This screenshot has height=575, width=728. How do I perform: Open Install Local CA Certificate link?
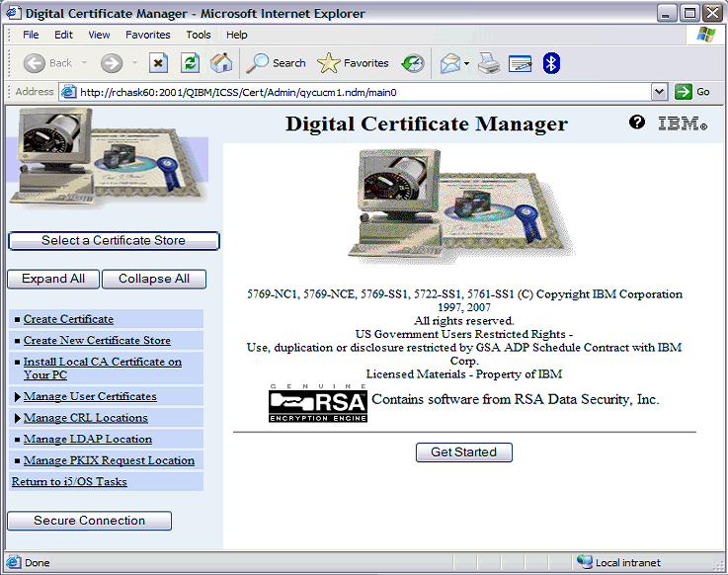102,369
